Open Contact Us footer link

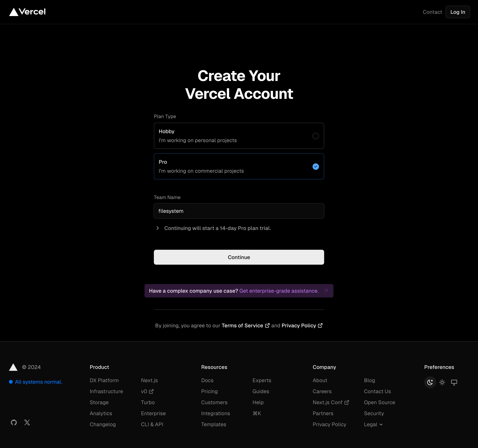tap(377, 391)
